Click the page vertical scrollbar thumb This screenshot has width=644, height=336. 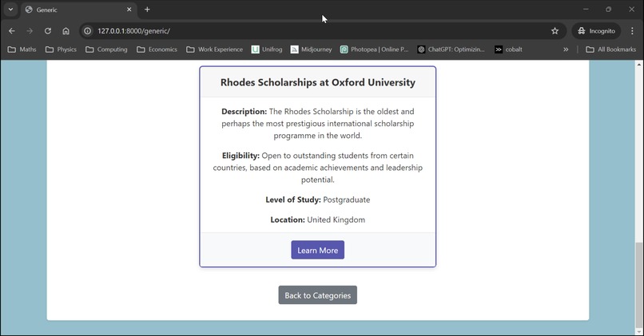click(638, 284)
